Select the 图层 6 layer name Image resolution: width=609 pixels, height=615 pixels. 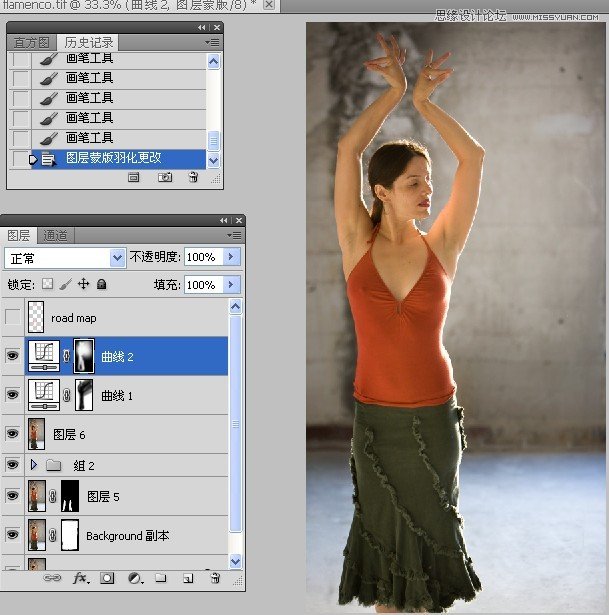point(69,434)
